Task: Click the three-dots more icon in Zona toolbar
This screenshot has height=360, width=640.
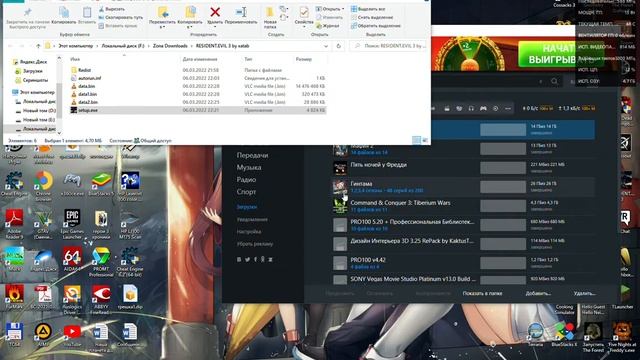Action: [x=508, y=109]
